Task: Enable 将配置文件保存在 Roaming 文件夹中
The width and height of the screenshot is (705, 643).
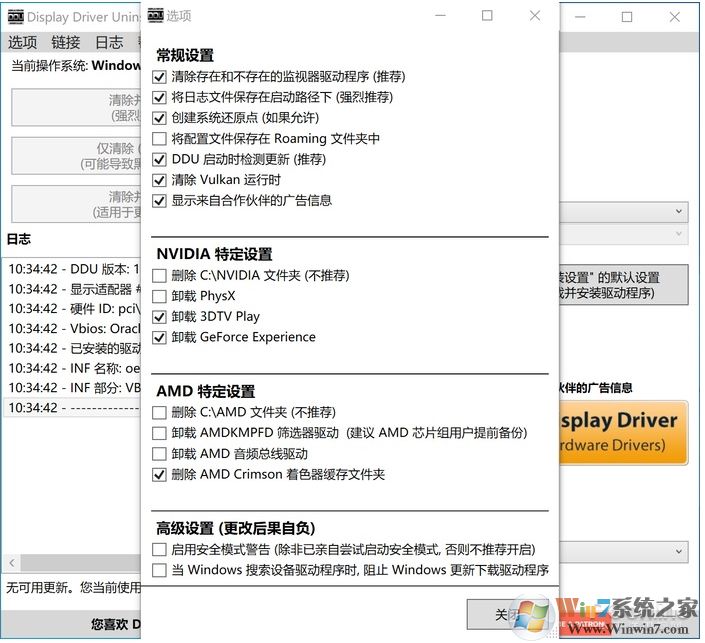Action: coord(159,139)
